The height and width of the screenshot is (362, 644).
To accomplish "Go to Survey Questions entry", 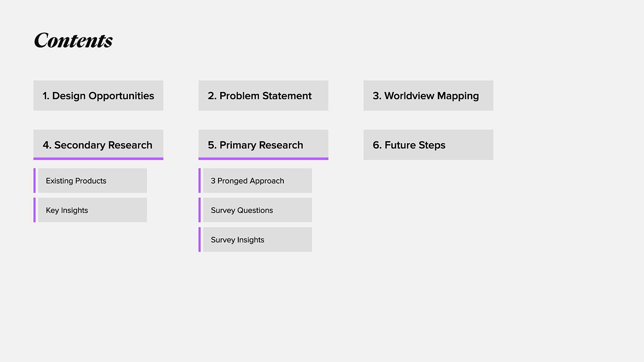I will pyautogui.click(x=257, y=210).
